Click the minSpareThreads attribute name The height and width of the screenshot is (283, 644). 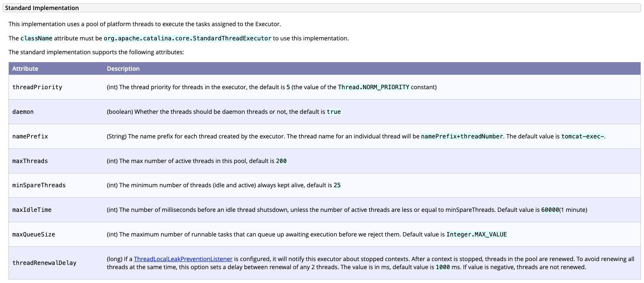click(x=39, y=185)
